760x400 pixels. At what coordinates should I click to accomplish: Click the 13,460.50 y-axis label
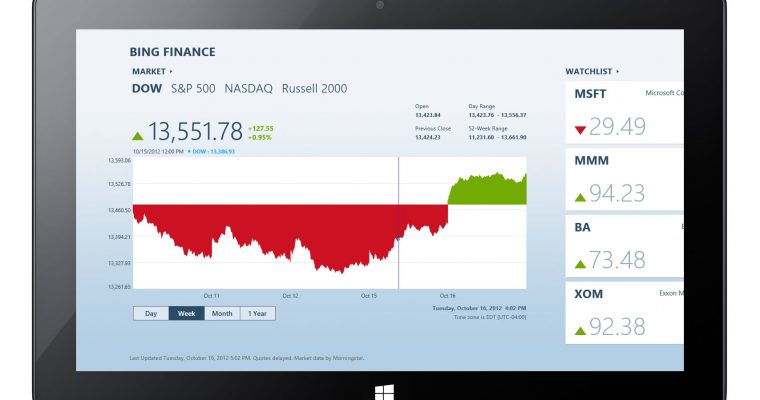coord(119,210)
